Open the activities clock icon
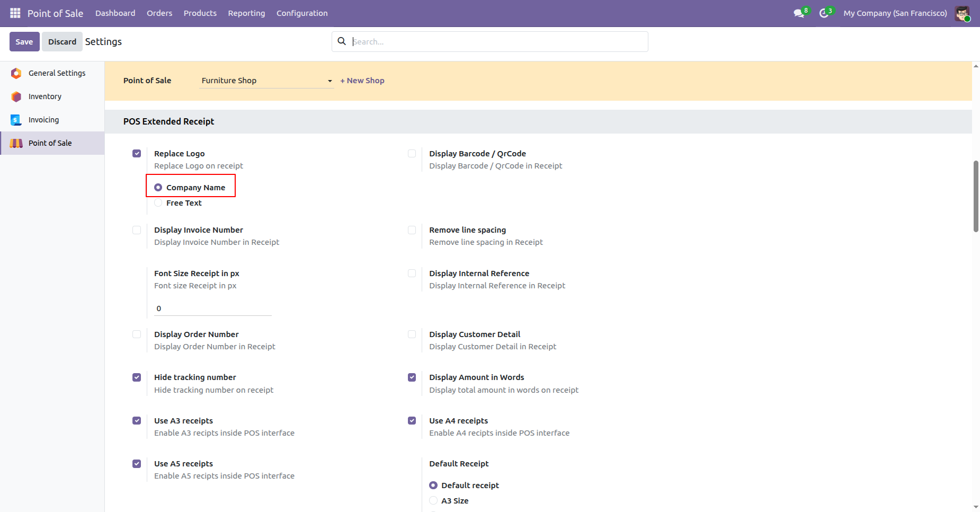This screenshot has width=980, height=512. click(x=824, y=13)
